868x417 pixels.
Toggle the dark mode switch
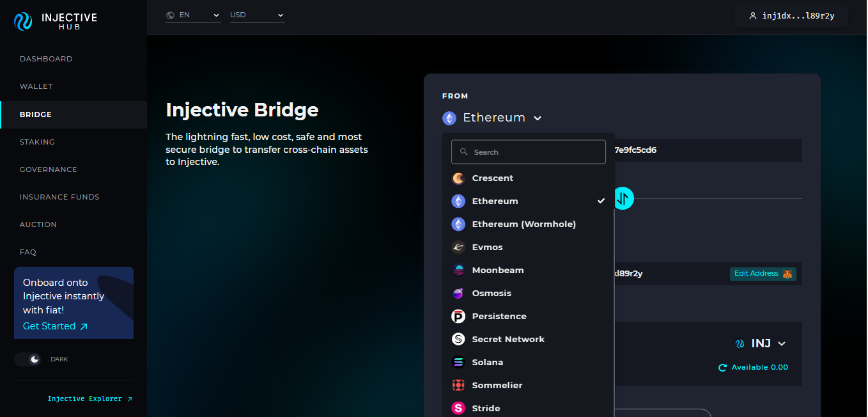(x=27, y=359)
